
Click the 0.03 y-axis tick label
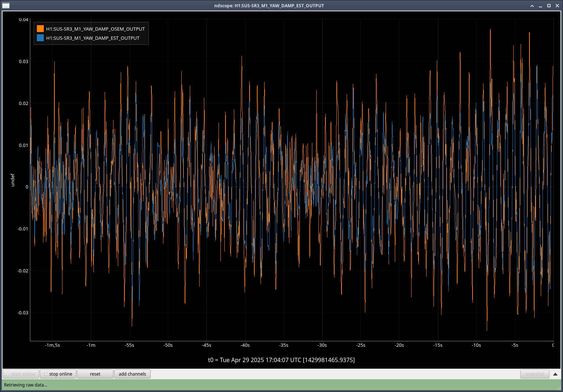(x=24, y=61)
